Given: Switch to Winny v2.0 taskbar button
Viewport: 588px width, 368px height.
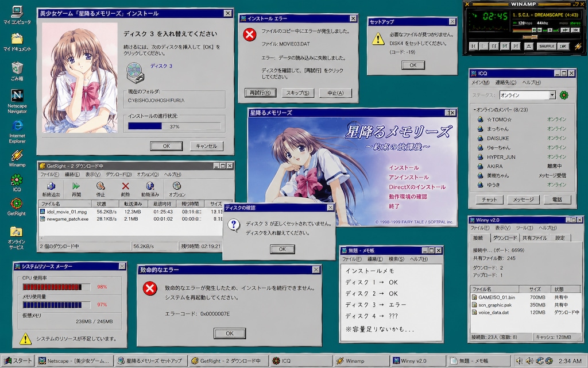Looking at the screenshot, I should (418, 361).
